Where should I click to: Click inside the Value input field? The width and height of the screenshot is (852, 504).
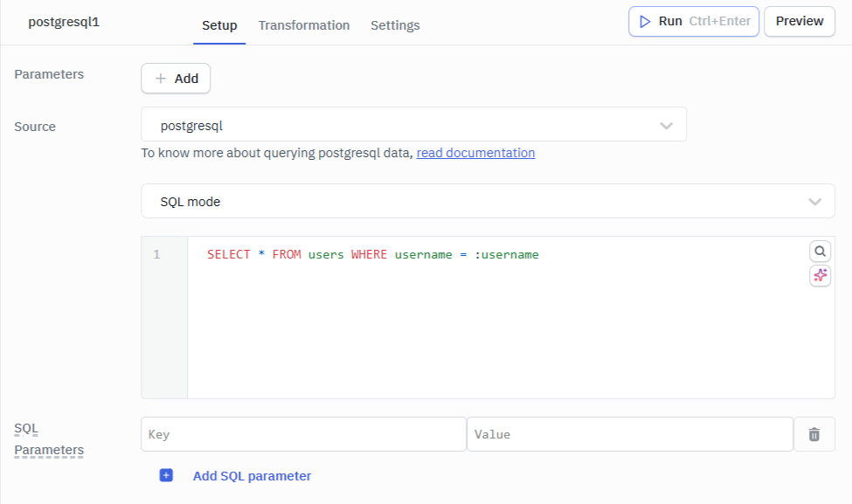pyautogui.click(x=629, y=433)
